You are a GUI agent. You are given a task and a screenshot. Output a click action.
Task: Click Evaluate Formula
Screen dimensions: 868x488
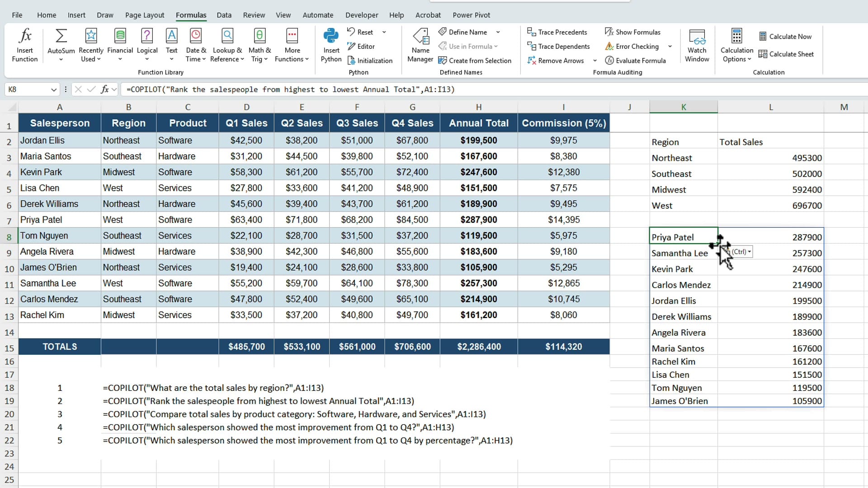(x=635, y=61)
